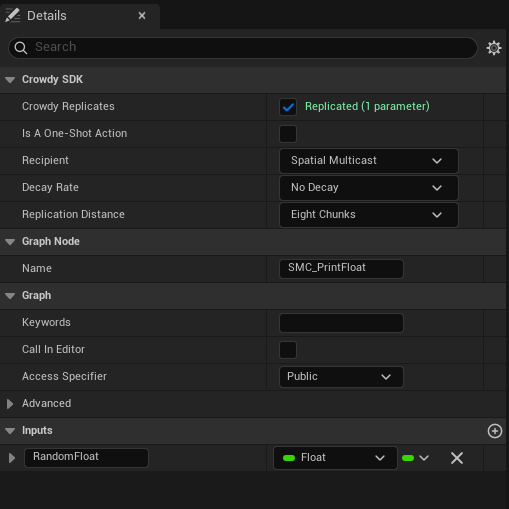Screen dimensions: 509x509
Task: Collapse the Inputs section
Action: click(10, 431)
